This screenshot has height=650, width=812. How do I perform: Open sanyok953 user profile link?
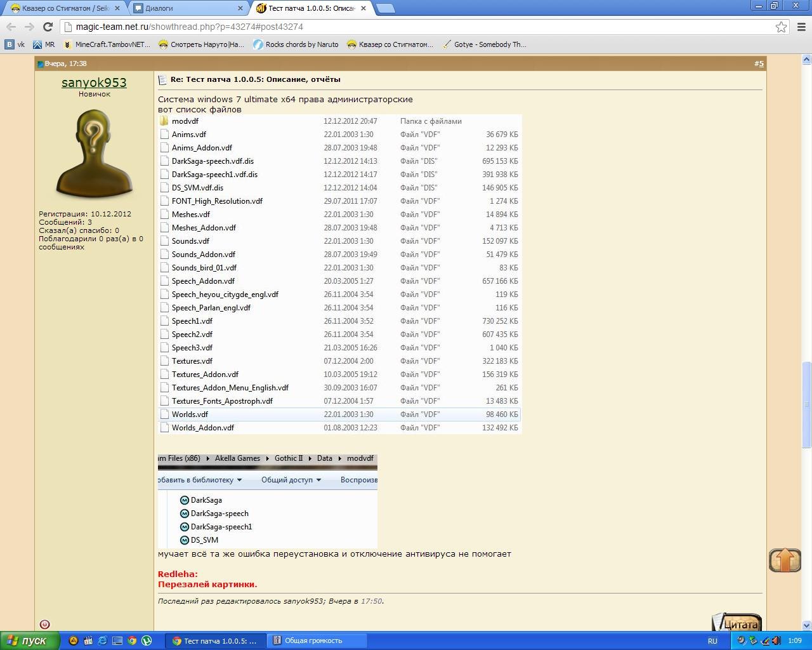pos(94,83)
